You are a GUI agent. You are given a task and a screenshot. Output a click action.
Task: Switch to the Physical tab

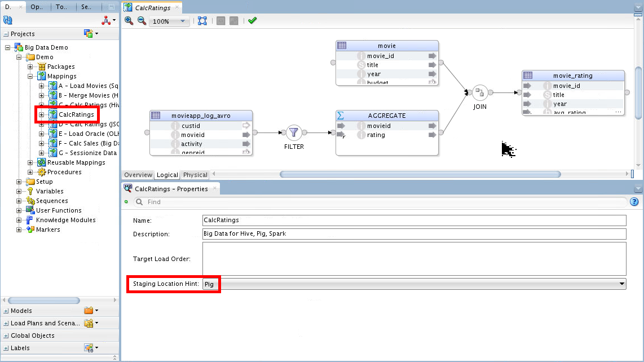[x=195, y=175]
